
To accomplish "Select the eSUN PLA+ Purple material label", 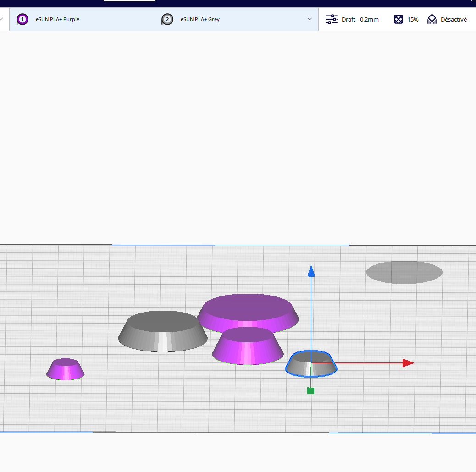I will tap(57, 19).
